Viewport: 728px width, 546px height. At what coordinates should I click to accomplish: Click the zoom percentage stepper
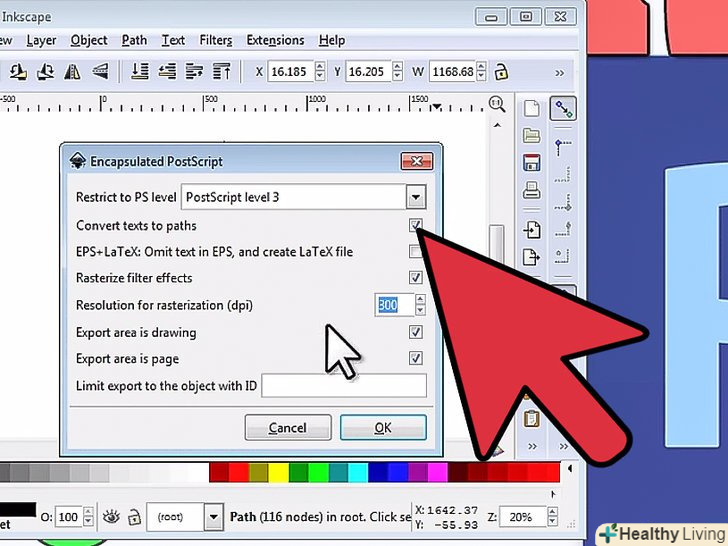pyautogui.click(x=552, y=517)
